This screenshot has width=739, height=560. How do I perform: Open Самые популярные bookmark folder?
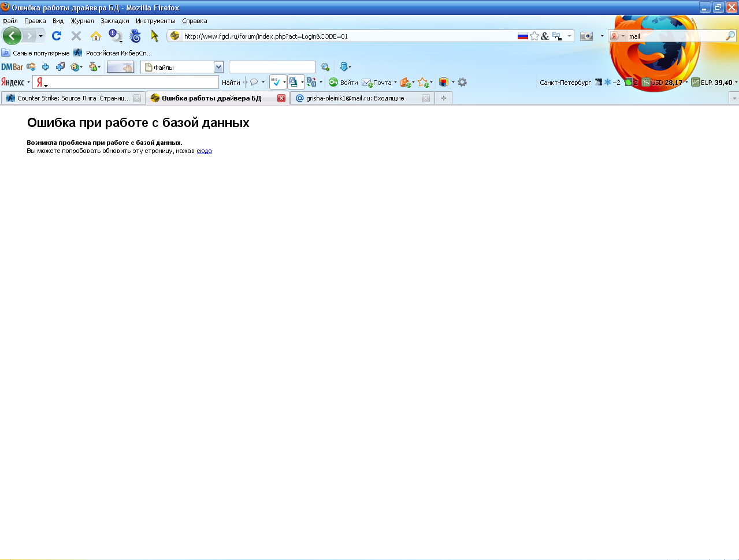tap(35, 53)
